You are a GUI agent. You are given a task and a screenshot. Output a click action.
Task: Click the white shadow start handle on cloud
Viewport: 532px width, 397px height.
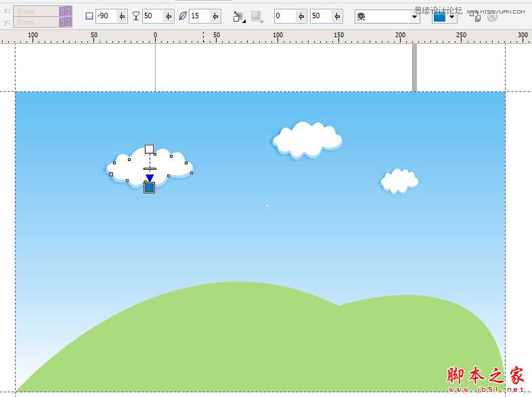pyautogui.click(x=149, y=149)
